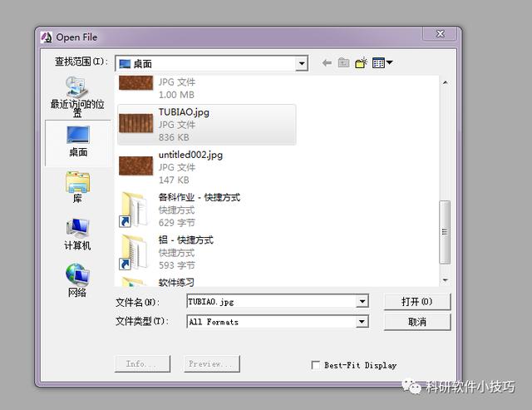Close the Open File dialog
532x410 pixels.
[x=440, y=33]
